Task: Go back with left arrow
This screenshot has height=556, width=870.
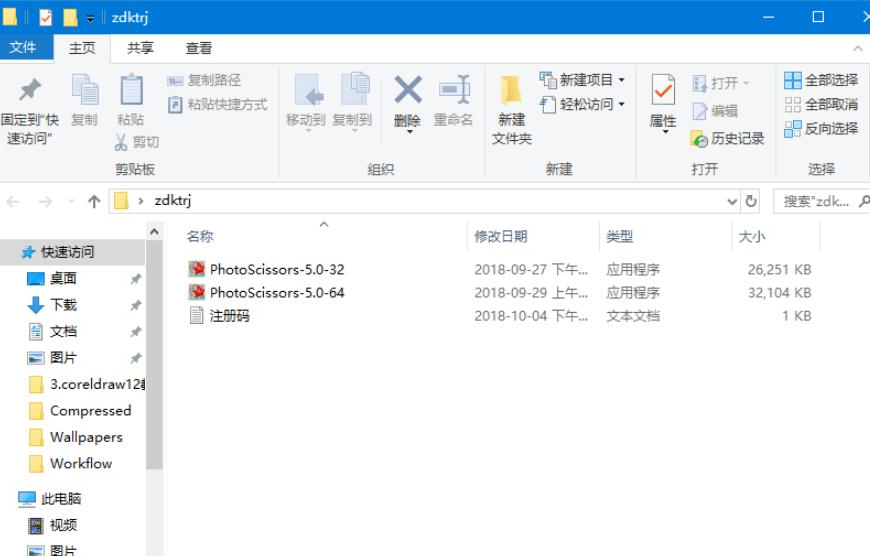Action: pyautogui.click(x=13, y=201)
